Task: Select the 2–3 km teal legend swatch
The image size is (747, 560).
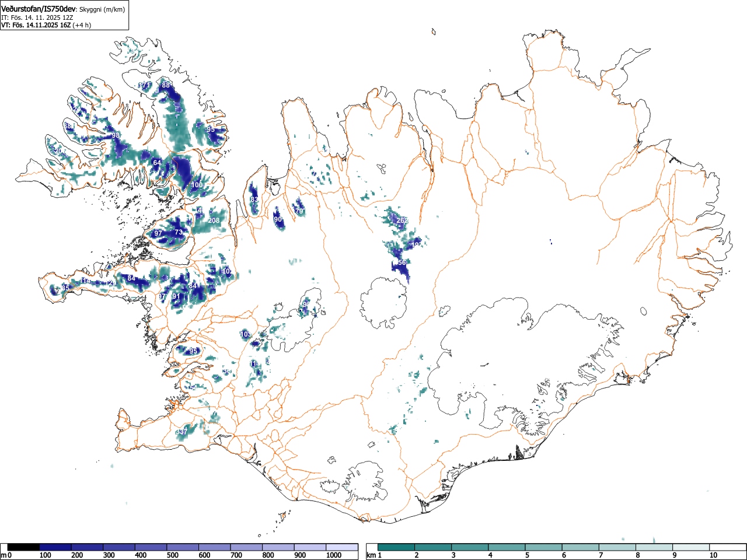Action: [x=434, y=547]
